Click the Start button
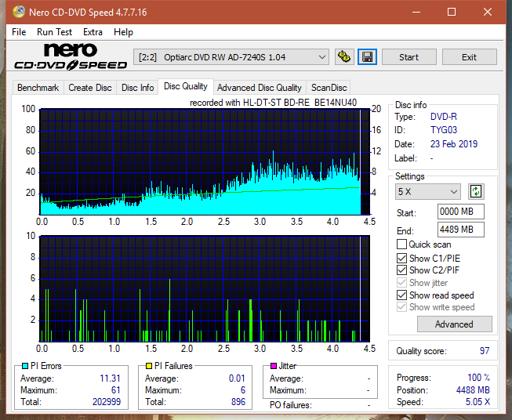Screen dimensions: 512x420 409,57
